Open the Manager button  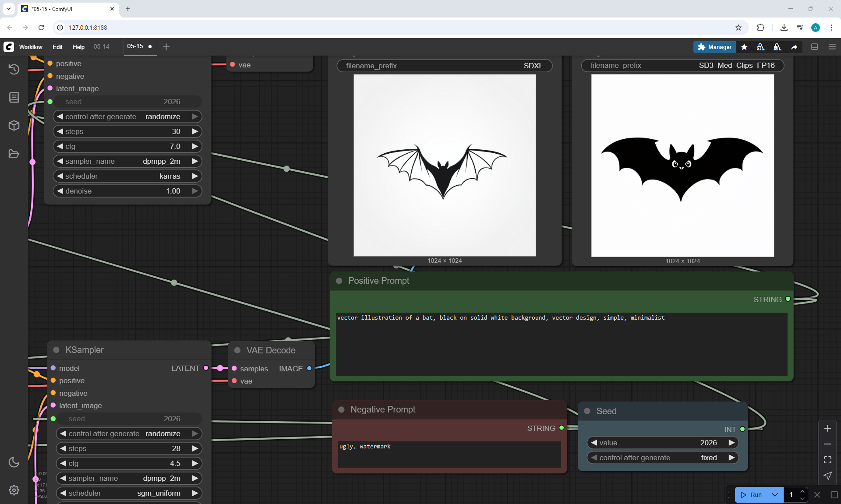(x=714, y=47)
